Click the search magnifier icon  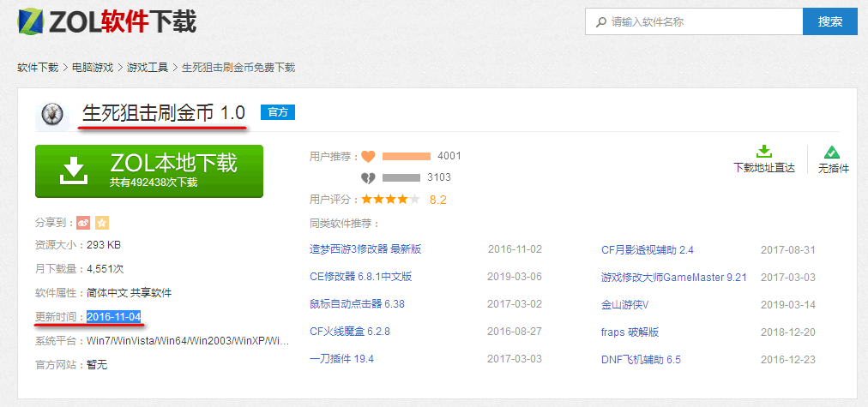click(x=600, y=22)
